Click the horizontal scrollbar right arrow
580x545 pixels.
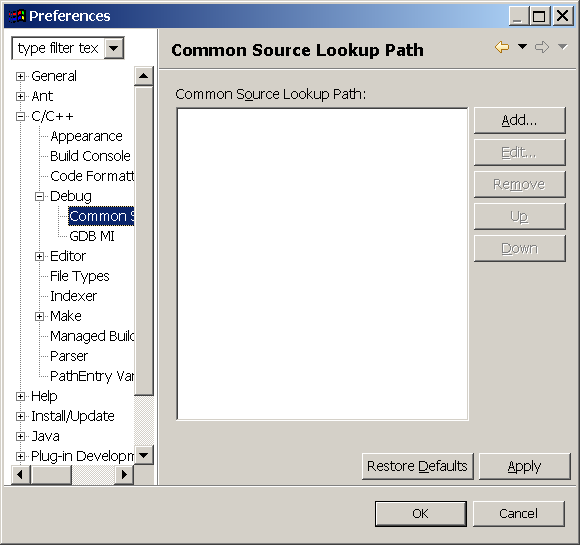[124, 474]
